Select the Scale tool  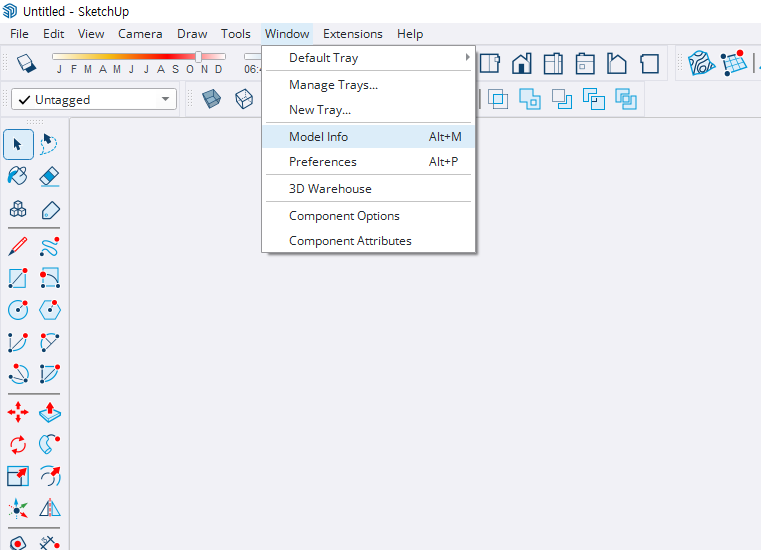pos(18,476)
